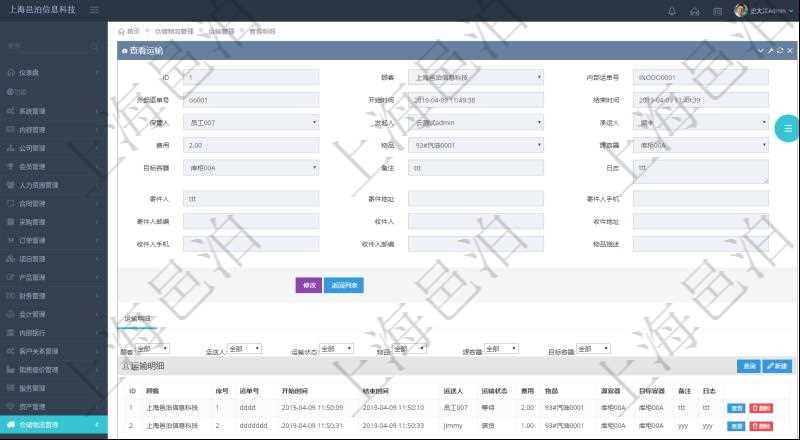Collapse the 查看运输 panel with chevron
800x440 pixels.
[760, 50]
